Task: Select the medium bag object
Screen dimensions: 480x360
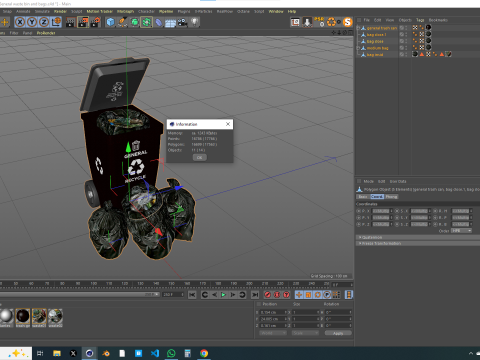Action: (x=378, y=48)
